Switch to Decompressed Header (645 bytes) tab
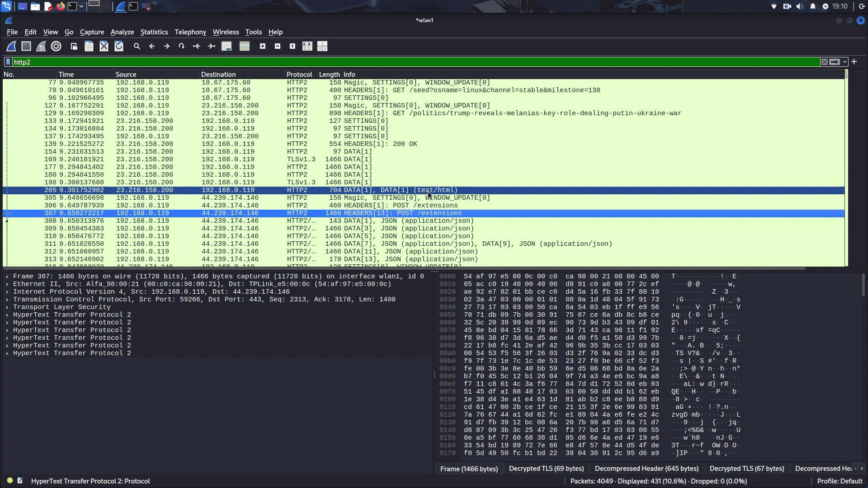 [646, 469]
